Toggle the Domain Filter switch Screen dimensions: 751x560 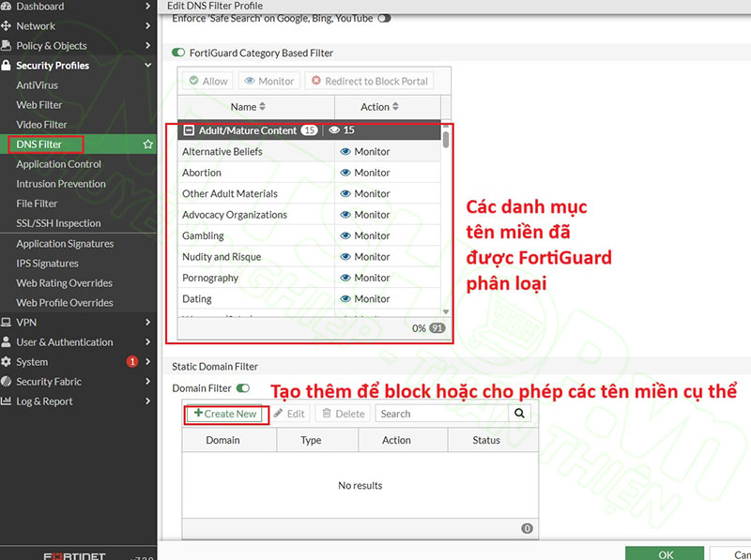click(243, 387)
